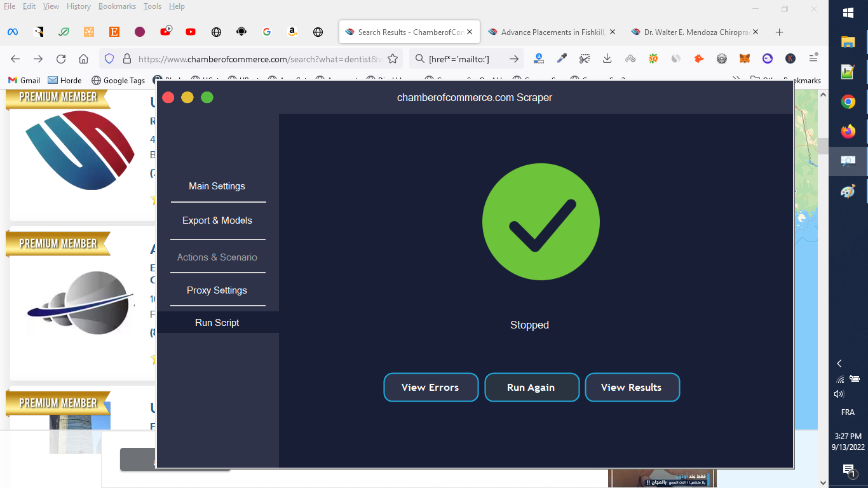Viewport: 868px width, 488px height.
Task: Open Actions & Scenario section
Action: pyautogui.click(x=217, y=257)
